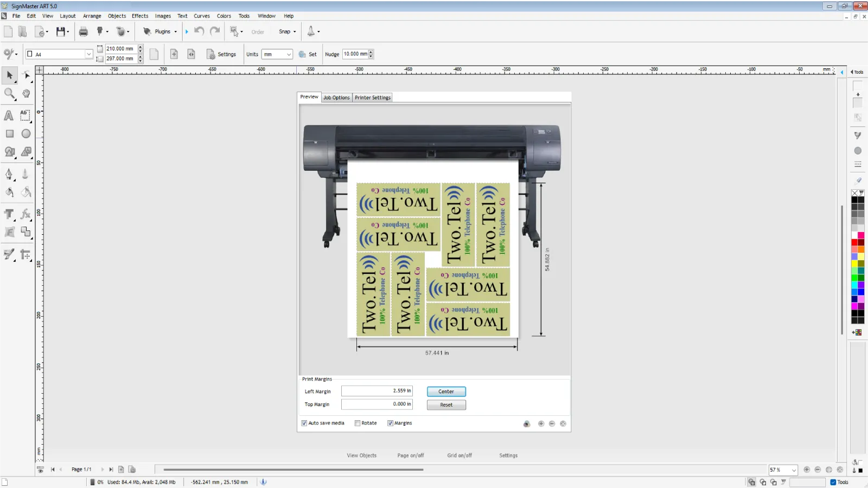Switch to the Printer Settings tab
868x488 pixels.
point(373,98)
